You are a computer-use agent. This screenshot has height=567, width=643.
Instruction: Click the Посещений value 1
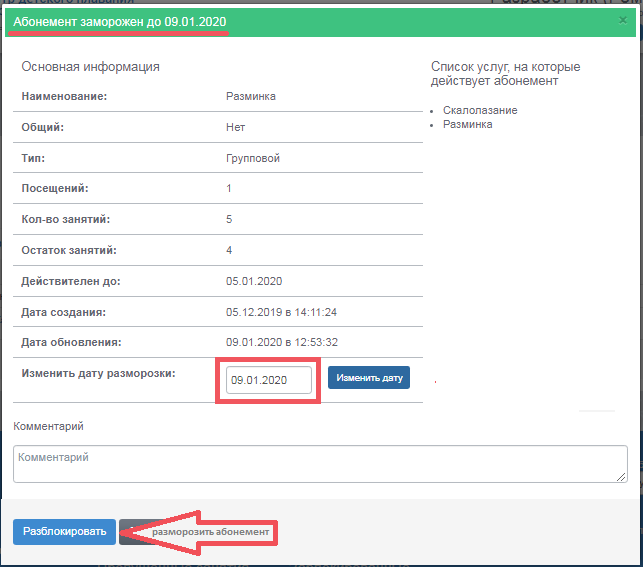[229, 188]
